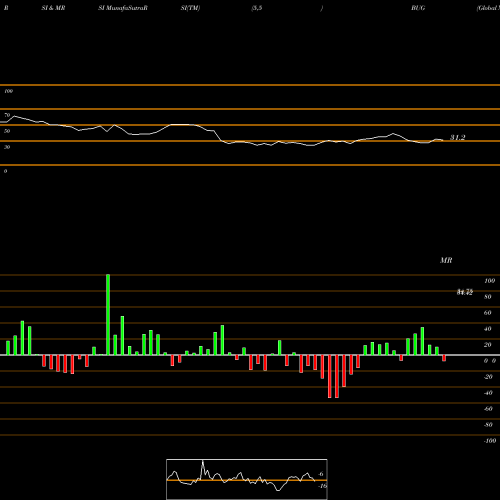This screenshot has height=500, width=500.
Task: Click the 100 label on the left RSI axis
Action: point(8,91)
